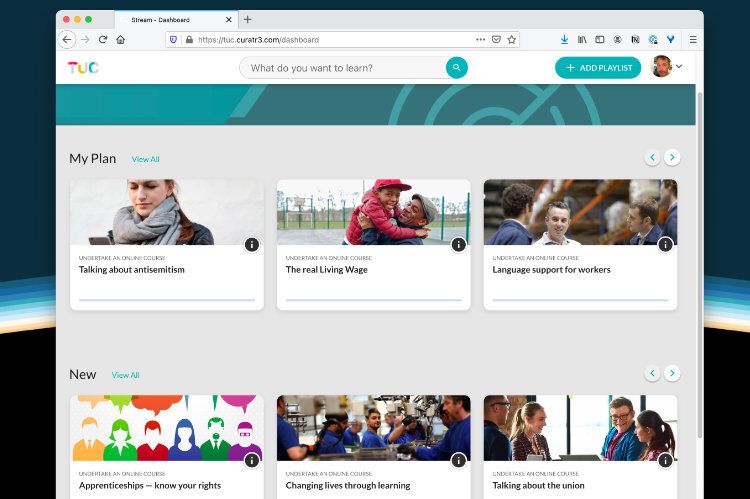
Task: Click progress bar under The real Living Wage
Action: click(x=374, y=300)
